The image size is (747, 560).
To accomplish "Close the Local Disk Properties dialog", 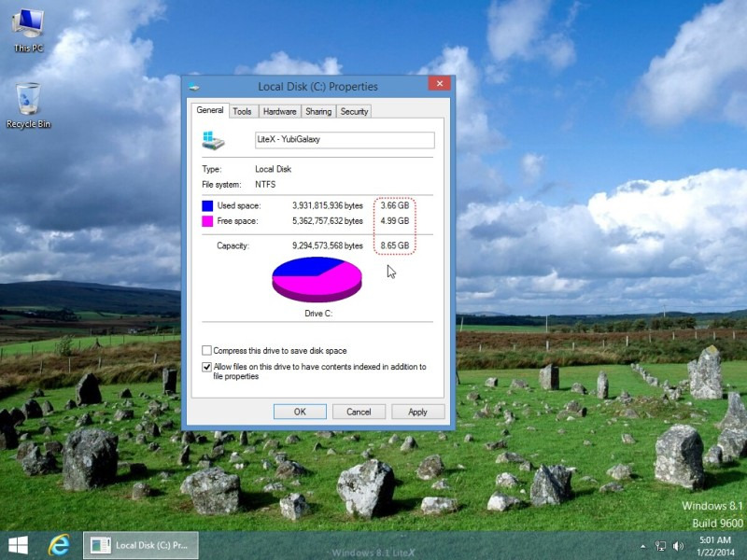I will (439, 84).
